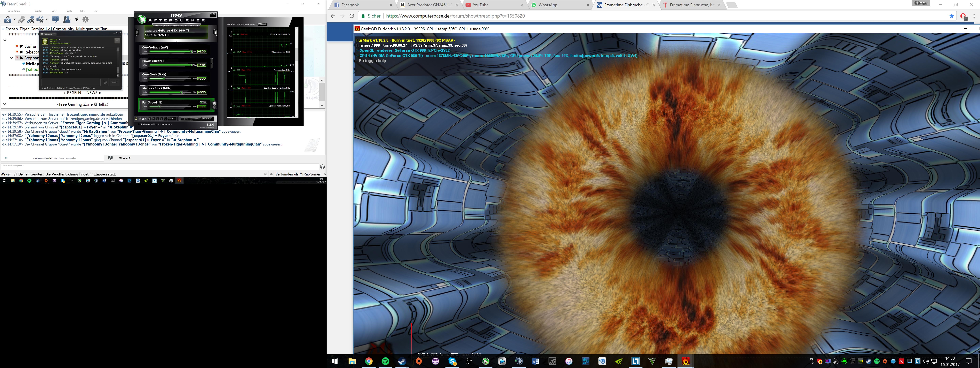Open emoticon picker in Yahoomy chat window
Image resolution: width=980 pixels, height=368 pixels.
(105, 82)
